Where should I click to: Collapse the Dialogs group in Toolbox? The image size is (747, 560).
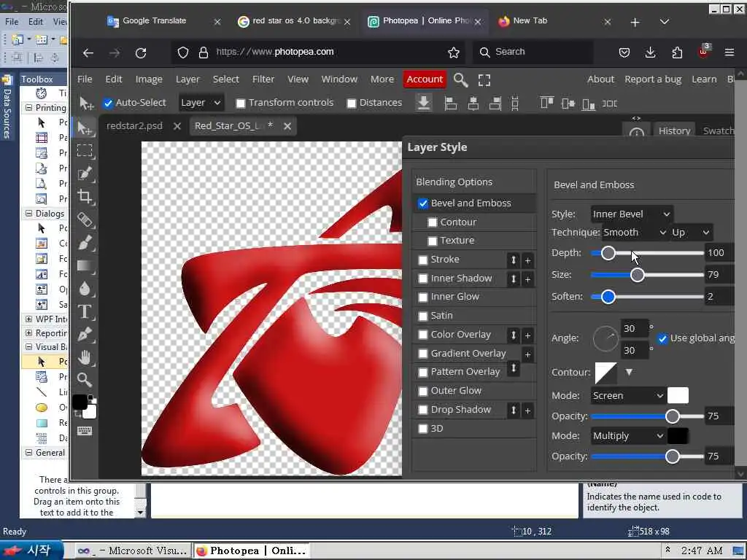[28, 214]
